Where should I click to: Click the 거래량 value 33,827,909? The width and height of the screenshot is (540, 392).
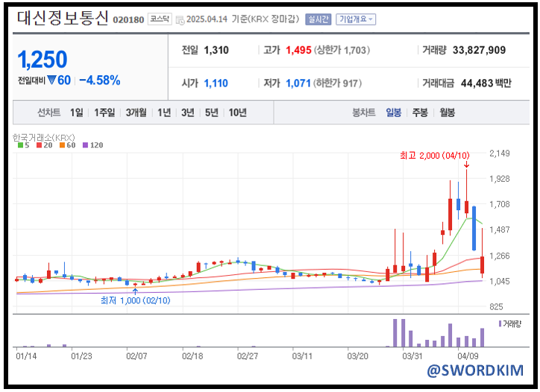479,50
